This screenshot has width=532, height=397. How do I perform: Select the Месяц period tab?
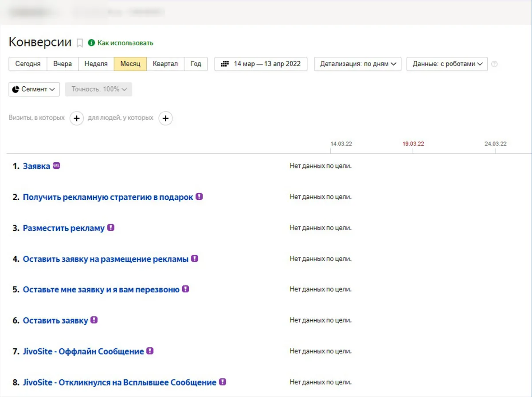(130, 64)
